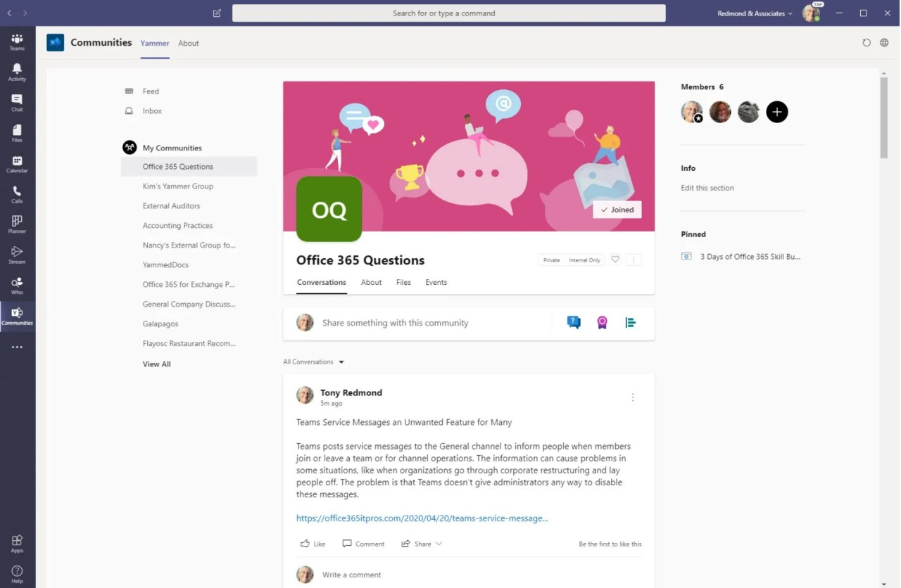Refresh the Communities page
The height and width of the screenshot is (588, 901).
867,42
